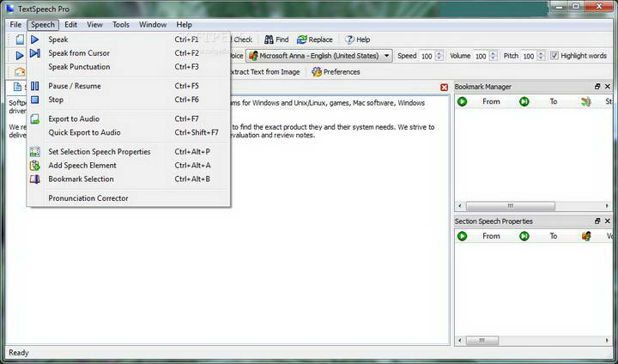618x364 pixels.
Task: Click From column in Bookmark Manager
Action: pos(491,102)
